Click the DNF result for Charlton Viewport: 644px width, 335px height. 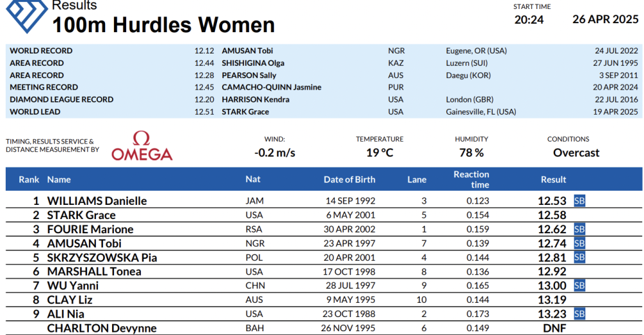(553, 328)
